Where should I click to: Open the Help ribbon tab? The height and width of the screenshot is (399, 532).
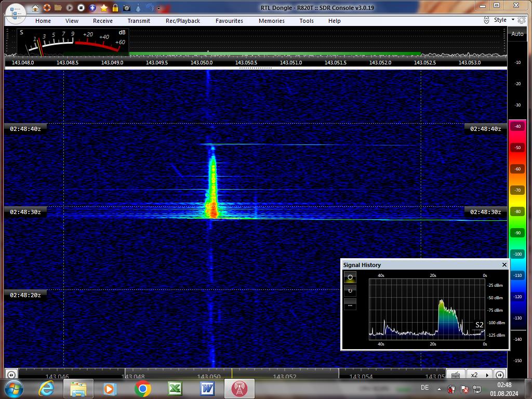(334, 21)
